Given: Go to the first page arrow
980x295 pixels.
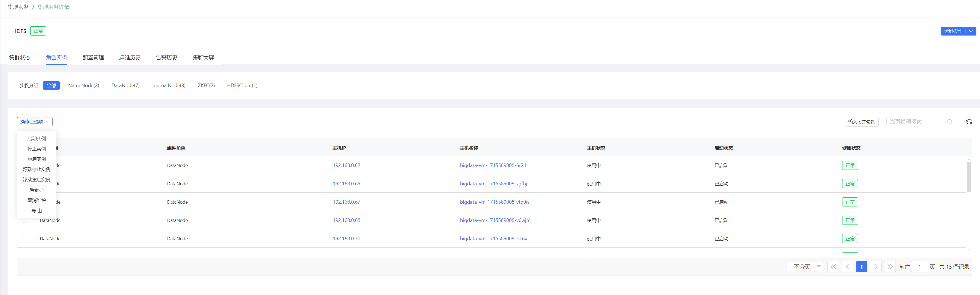Looking at the screenshot, I should 833,266.
